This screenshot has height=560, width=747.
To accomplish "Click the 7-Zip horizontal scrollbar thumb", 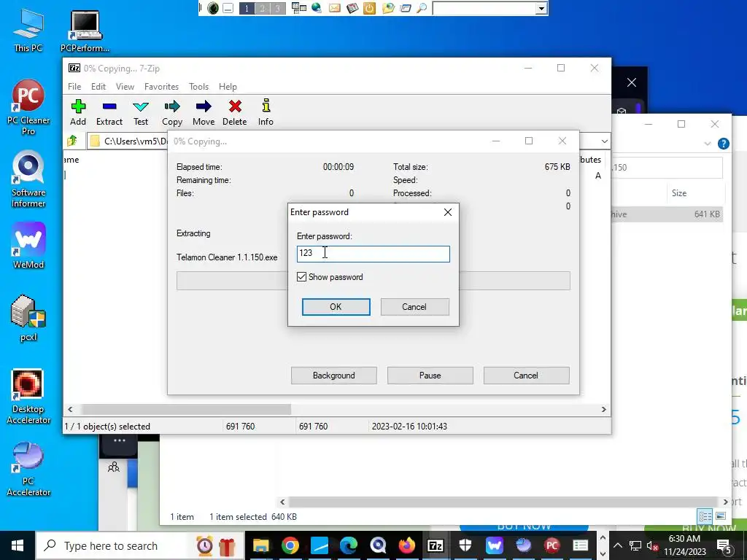I will pyautogui.click(x=186, y=410).
